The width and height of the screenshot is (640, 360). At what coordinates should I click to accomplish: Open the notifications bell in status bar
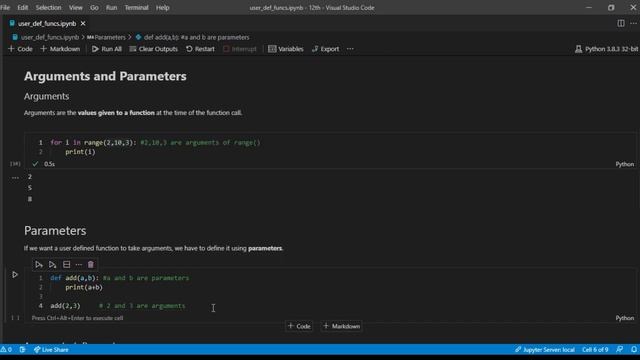point(634,350)
